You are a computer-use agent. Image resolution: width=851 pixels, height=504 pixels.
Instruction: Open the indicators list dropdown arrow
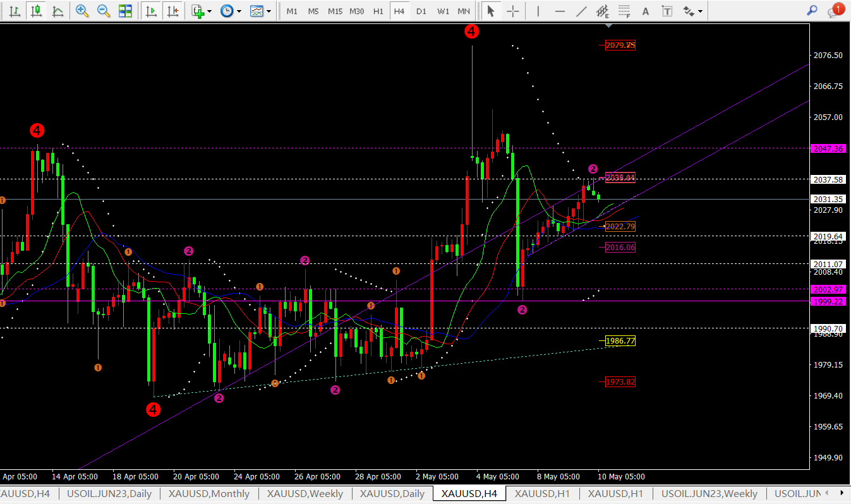click(210, 11)
